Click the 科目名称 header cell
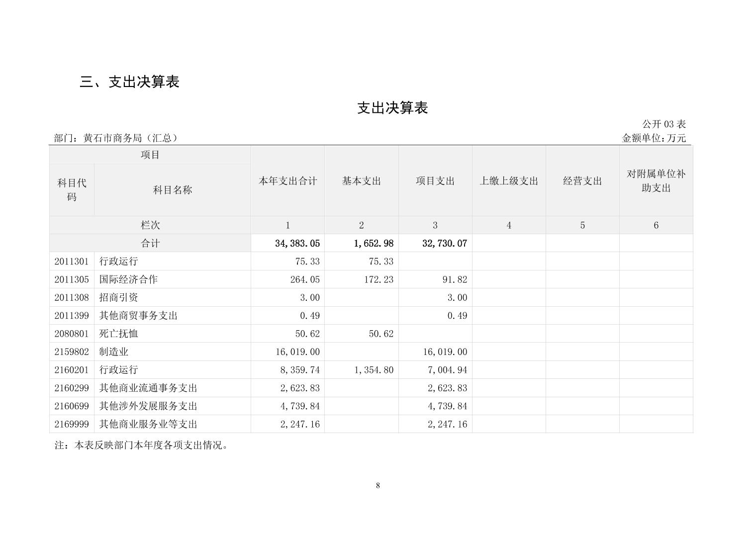The image size is (756, 534). coord(172,190)
